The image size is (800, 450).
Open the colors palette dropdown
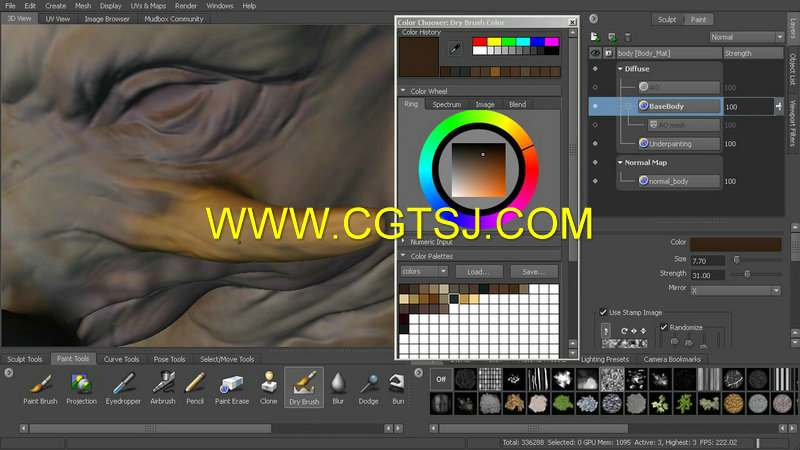coord(424,271)
